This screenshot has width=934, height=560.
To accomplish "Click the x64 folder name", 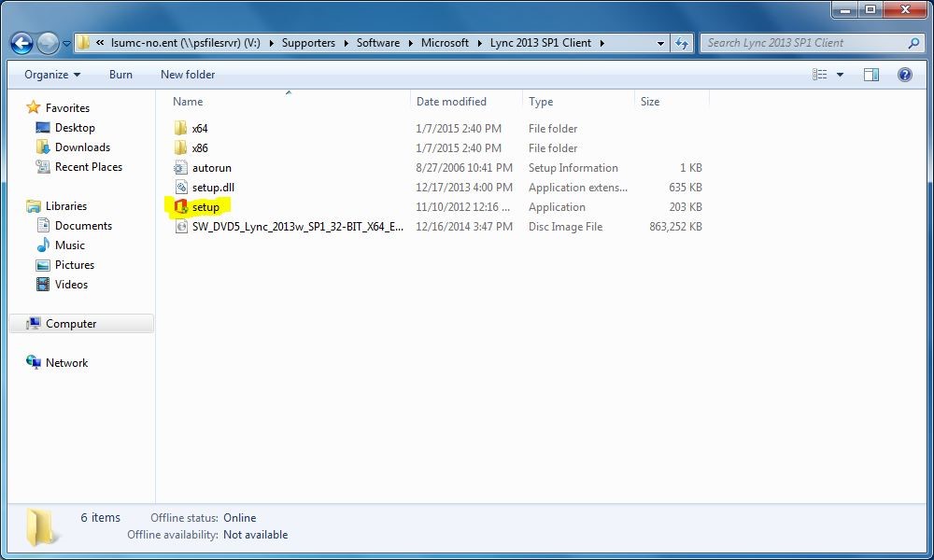I will [x=200, y=129].
